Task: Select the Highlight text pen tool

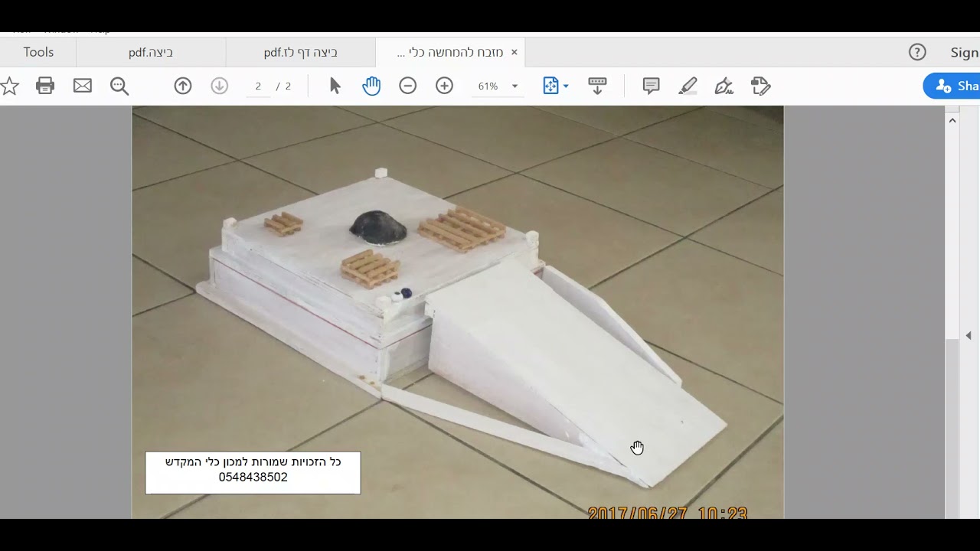Action: point(688,86)
